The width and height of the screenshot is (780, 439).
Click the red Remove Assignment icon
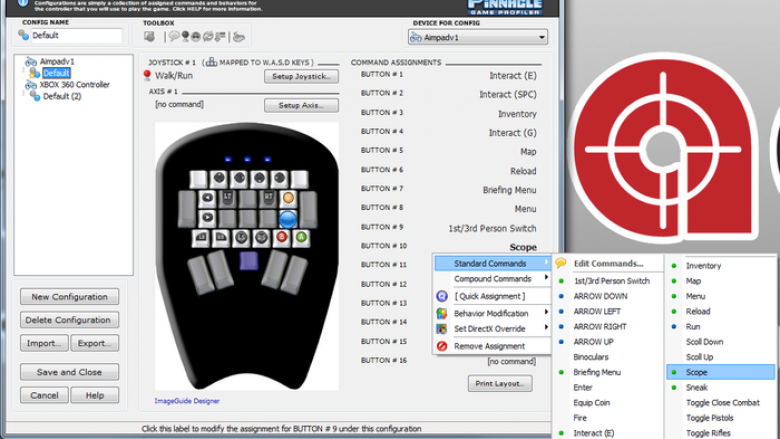pos(442,346)
